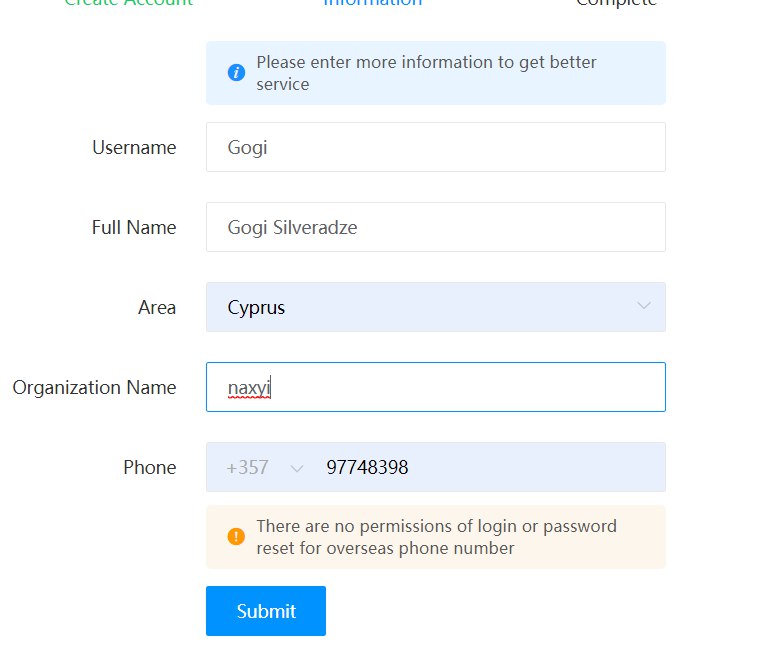Viewport: 759px width, 656px height.
Task: Click the Organization Name input field
Action: point(436,387)
